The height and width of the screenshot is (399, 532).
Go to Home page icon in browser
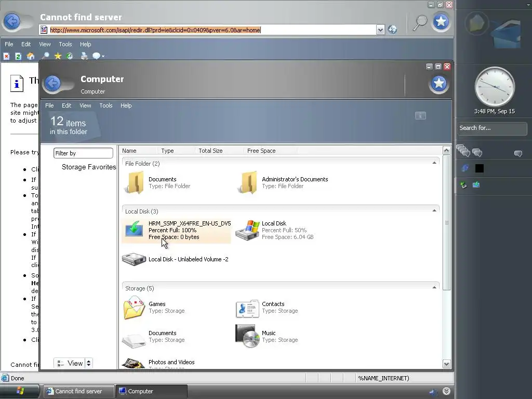[x=31, y=56]
